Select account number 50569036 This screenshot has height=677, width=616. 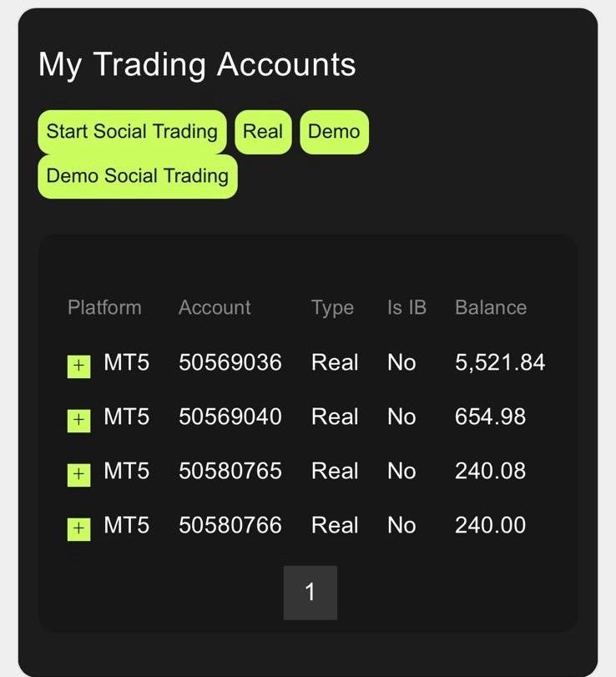(230, 362)
